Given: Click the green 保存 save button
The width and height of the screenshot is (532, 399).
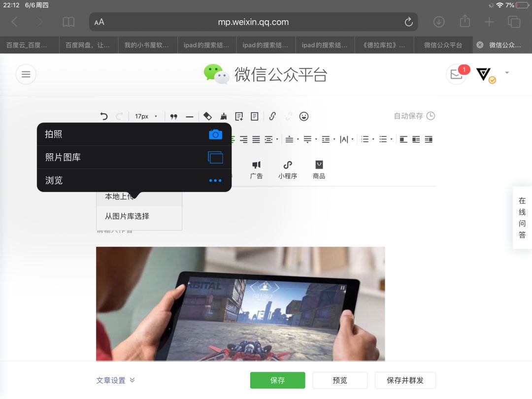Looking at the screenshot, I should point(277,380).
